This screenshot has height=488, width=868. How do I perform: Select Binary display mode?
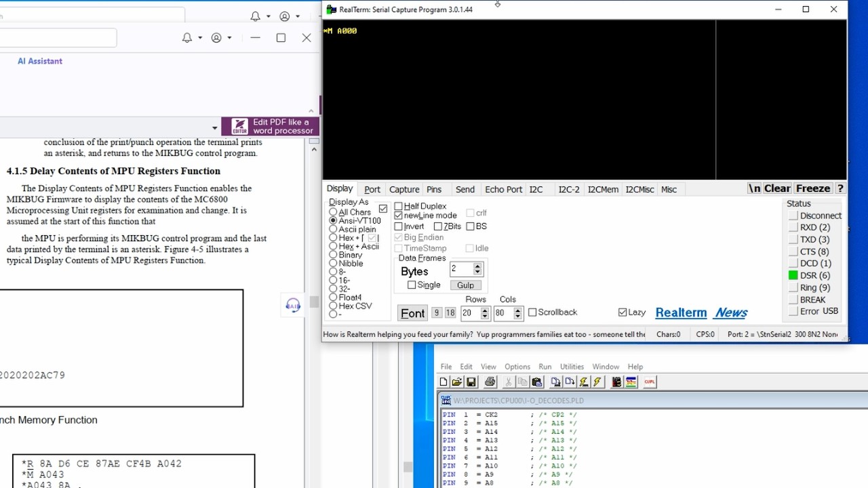pyautogui.click(x=333, y=255)
